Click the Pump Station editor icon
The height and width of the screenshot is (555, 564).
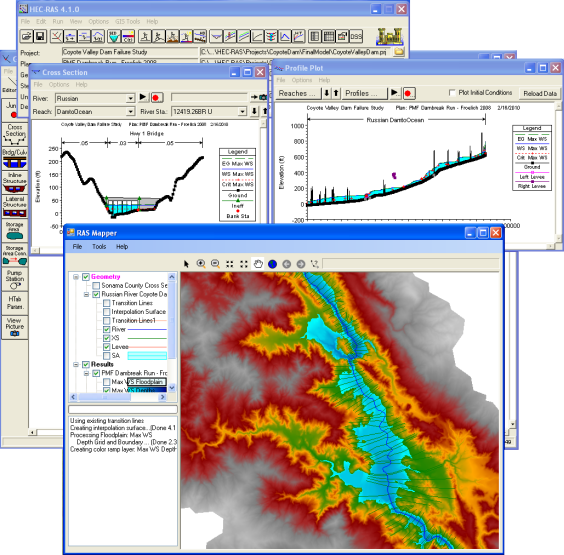click(x=15, y=280)
